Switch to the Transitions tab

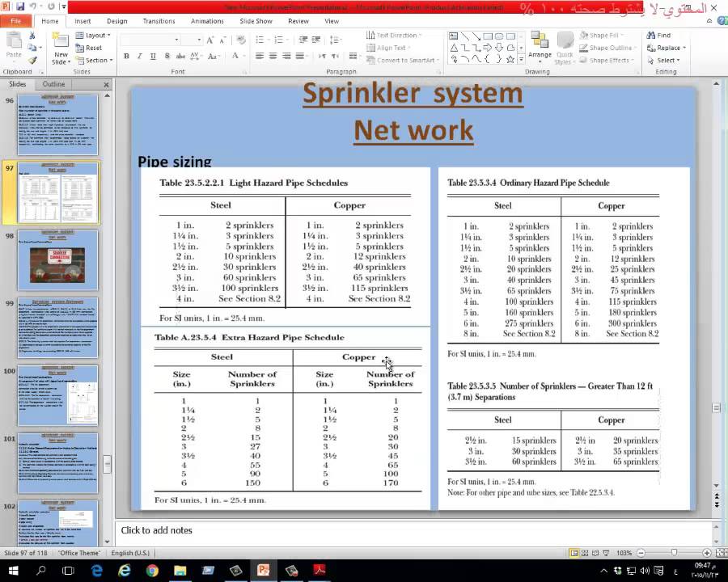[159, 21]
